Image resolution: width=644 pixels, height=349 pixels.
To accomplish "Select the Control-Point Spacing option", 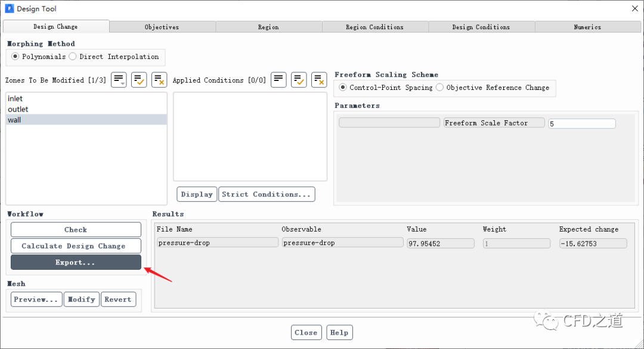I will coord(343,88).
